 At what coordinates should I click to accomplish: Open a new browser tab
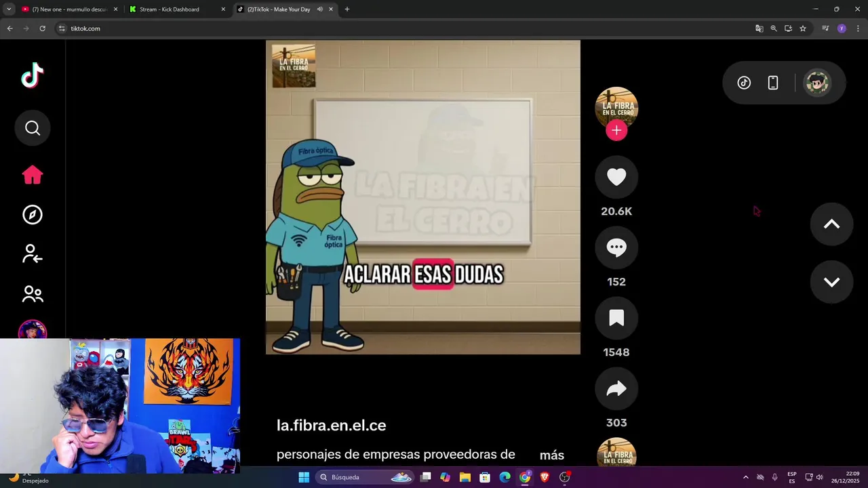coord(347,9)
